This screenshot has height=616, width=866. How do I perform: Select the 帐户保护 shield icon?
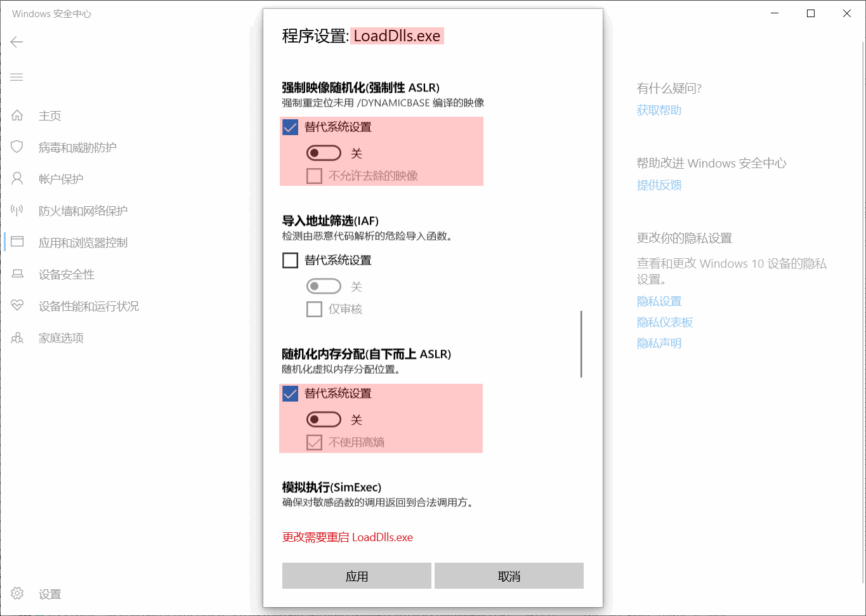(x=16, y=178)
